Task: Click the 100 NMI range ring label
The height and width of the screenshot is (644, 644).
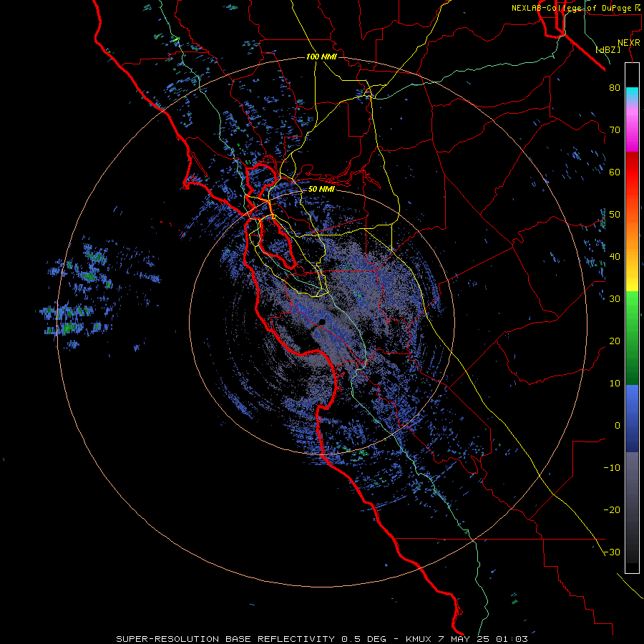Action: point(321,57)
